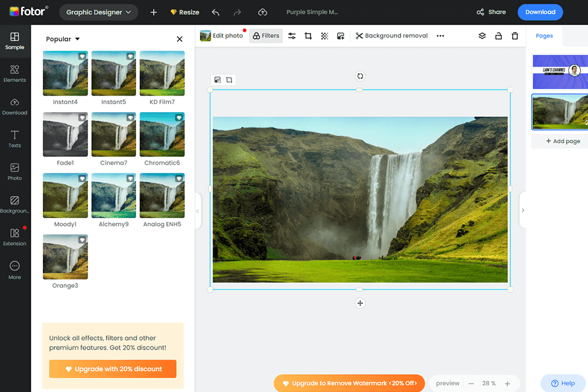The width and height of the screenshot is (588, 392).
Task: Collapse the left filter panel arrow
Action: click(x=198, y=211)
